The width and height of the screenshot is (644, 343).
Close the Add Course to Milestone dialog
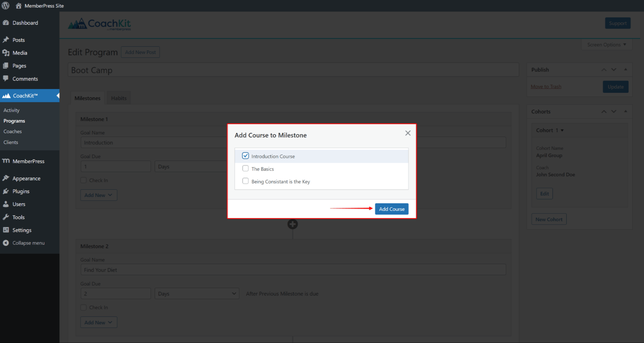(408, 133)
